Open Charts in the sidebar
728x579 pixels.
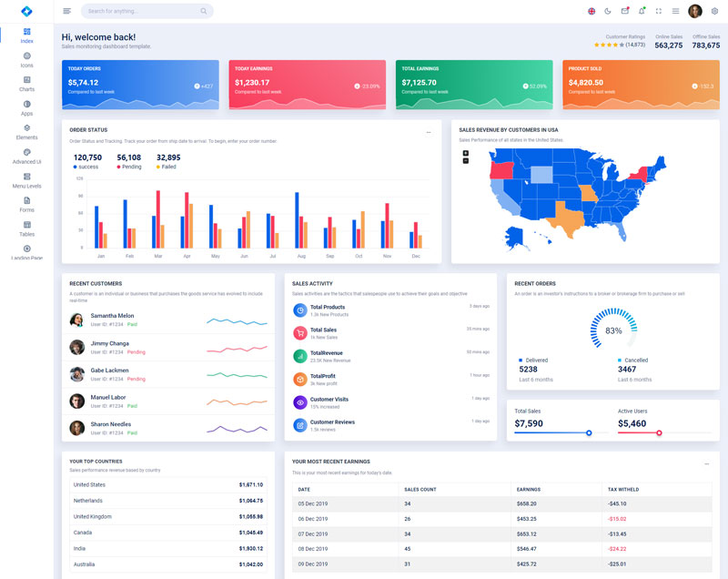point(26,84)
